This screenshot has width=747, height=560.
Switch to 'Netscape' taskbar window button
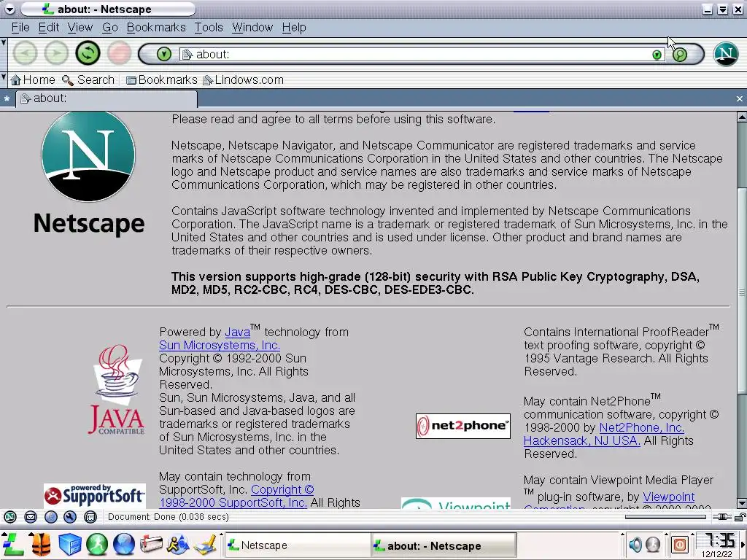point(297,545)
